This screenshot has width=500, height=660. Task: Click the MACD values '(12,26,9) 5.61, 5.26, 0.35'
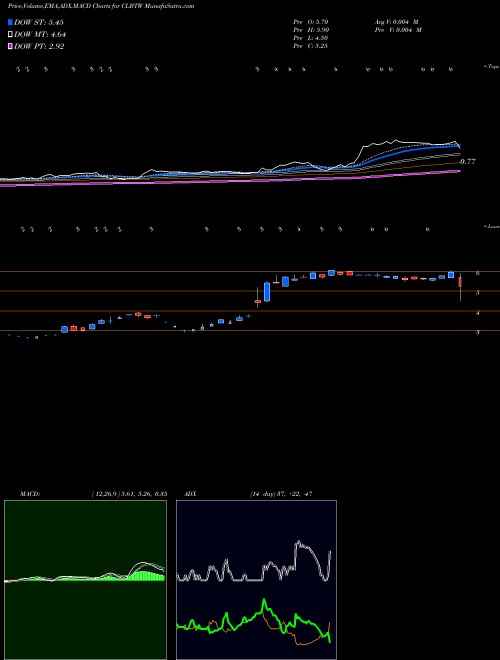pyautogui.click(x=129, y=494)
